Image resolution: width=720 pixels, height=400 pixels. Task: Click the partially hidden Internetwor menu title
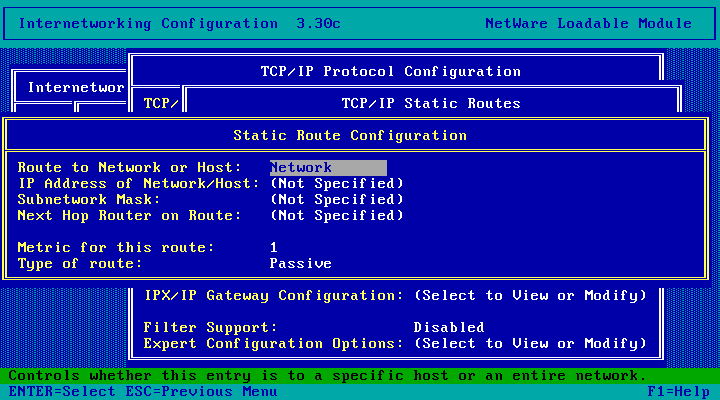tap(76, 88)
